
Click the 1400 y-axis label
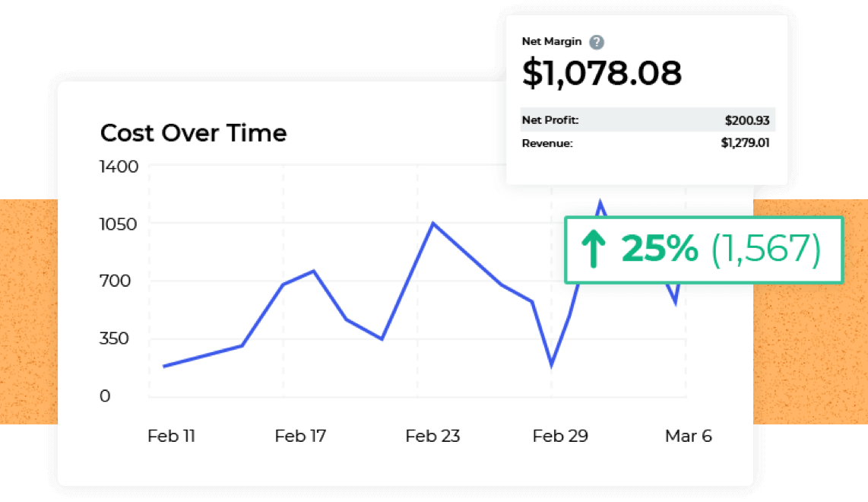pos(119,167)
